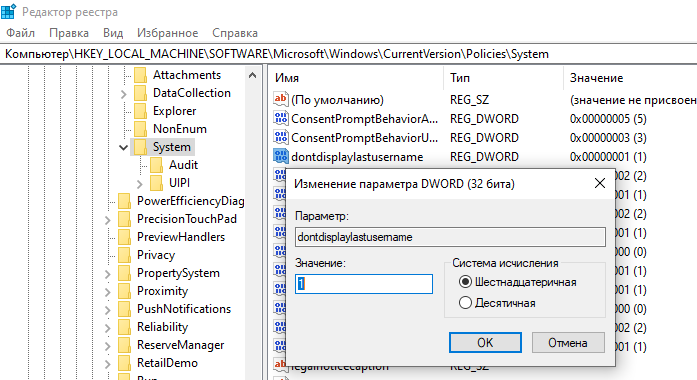Open the Избранное menu
The height and width of the screenshot is (380, 697).
[168, 33]
